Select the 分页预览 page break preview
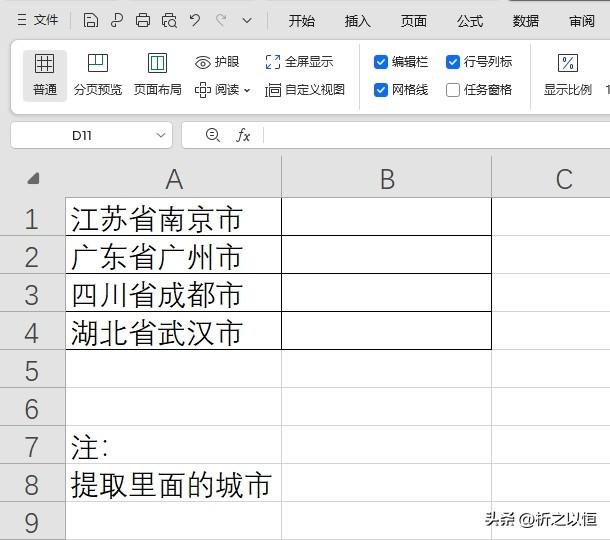The image size is (610, 540). tap(98, 75)
